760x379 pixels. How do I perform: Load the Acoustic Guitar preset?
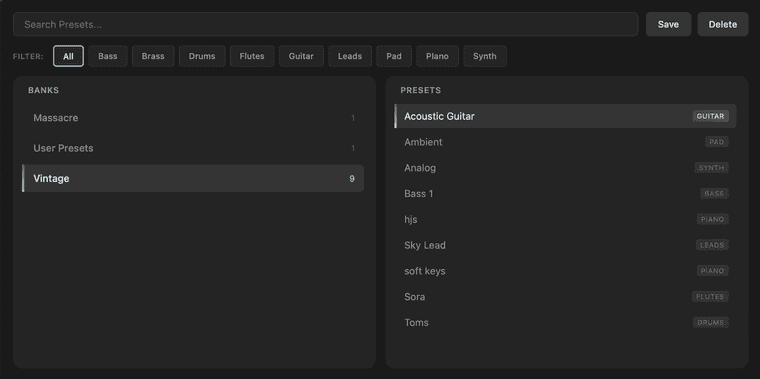coord(565,116)
